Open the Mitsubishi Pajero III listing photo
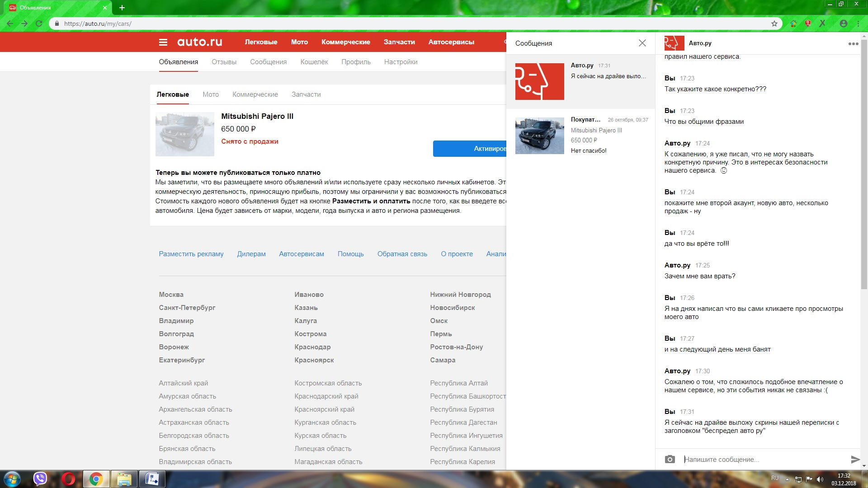Screen dimensions: 868x488 tap(184, 134)
